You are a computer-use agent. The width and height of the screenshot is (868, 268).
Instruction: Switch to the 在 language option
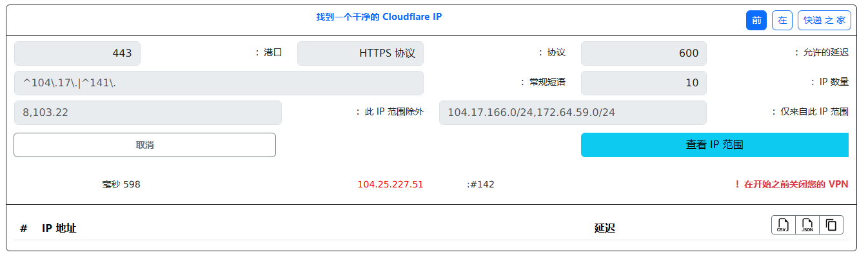click(782, 21)
